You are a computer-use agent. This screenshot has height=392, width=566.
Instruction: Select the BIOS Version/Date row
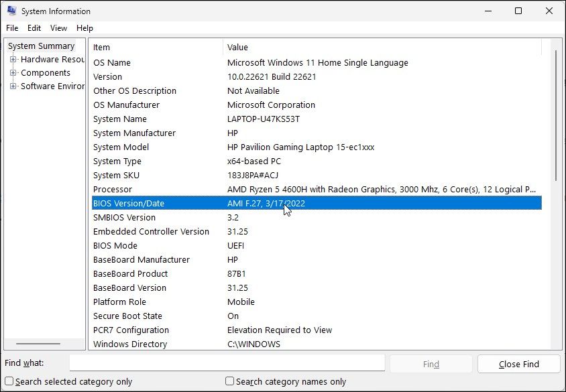pyautogui.click(x=268, y=203)
